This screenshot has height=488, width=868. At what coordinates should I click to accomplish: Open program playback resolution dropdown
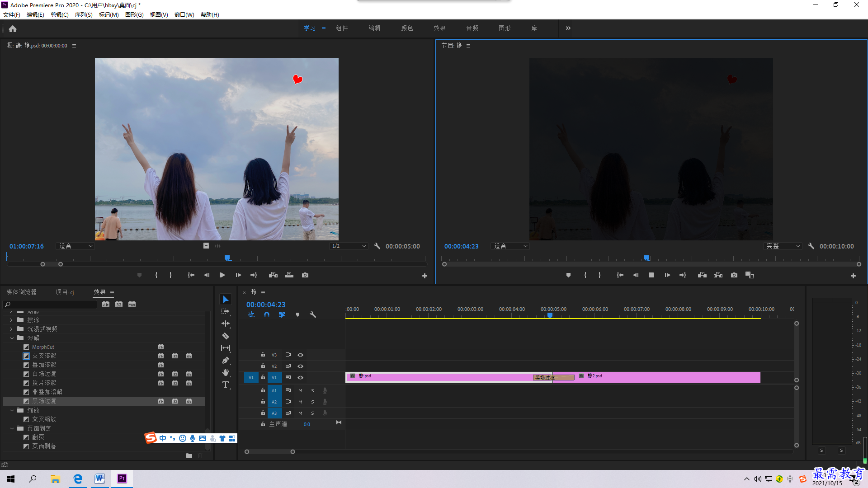783,246
